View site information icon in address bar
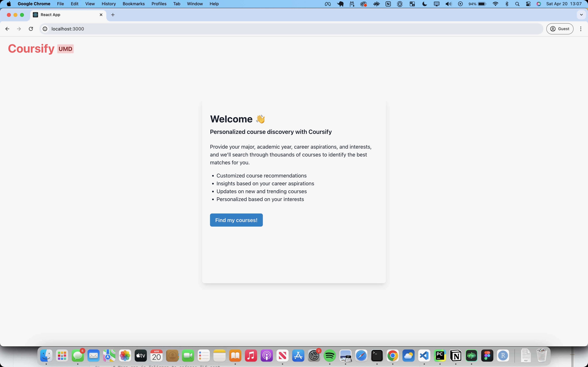588x367 pixels. click(45, 29)
